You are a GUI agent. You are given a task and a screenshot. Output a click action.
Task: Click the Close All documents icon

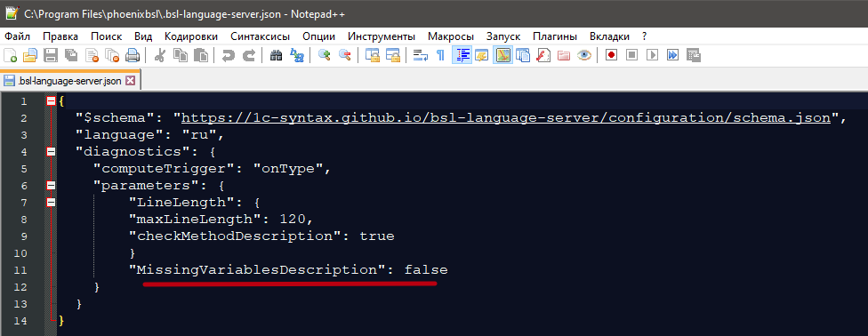point(112,55)
